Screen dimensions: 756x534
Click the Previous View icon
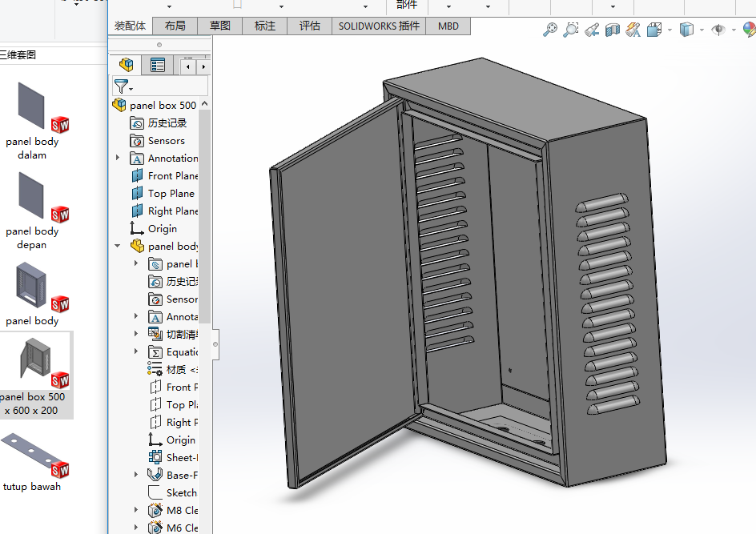click(x=592, y=30)
